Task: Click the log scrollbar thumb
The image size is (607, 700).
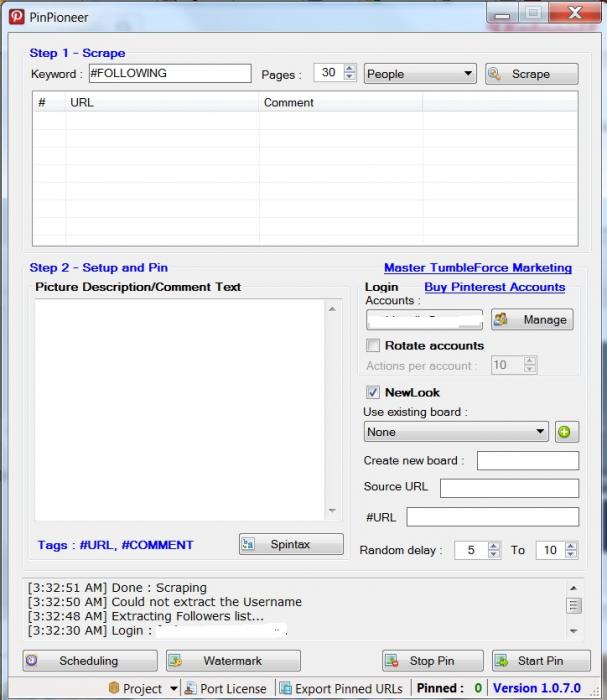Action: (574, 606)
